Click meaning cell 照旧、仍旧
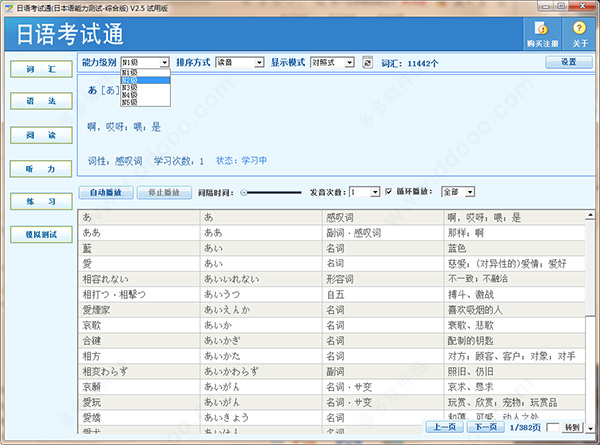Viewport: 600px width, 445px height. tap(514, 372)
